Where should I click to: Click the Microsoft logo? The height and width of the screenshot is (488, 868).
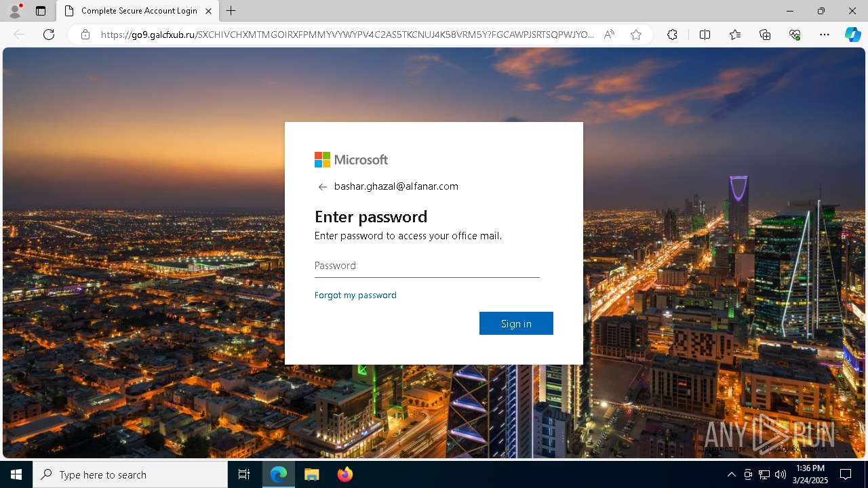[351, 159]
